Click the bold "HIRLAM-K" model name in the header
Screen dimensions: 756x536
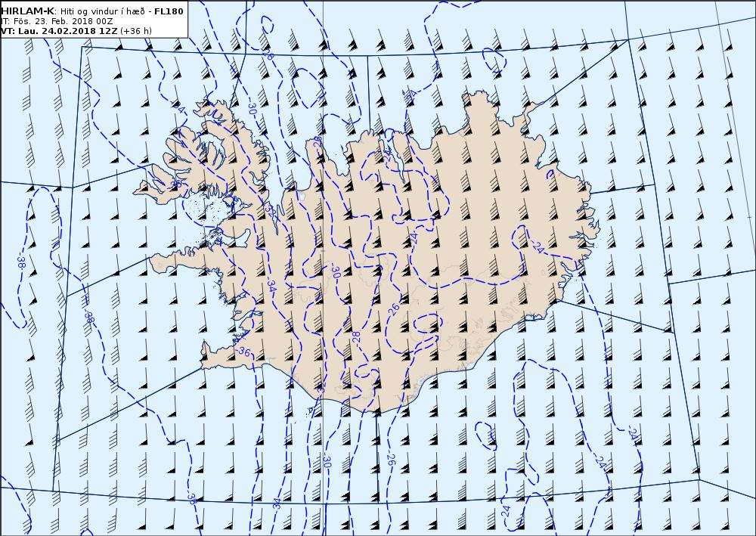tap(27, 11)
